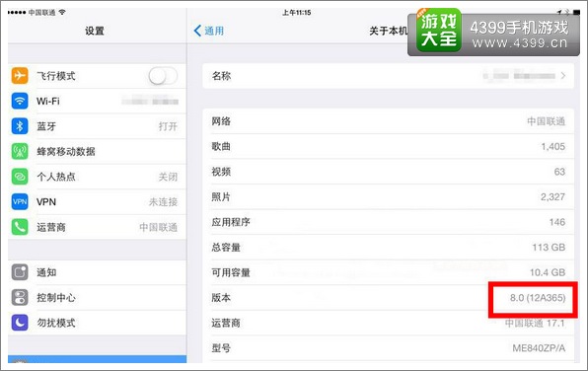
Task: Tap the Carrier (运营商) phone icon
Action: click(x=20, y=227)
